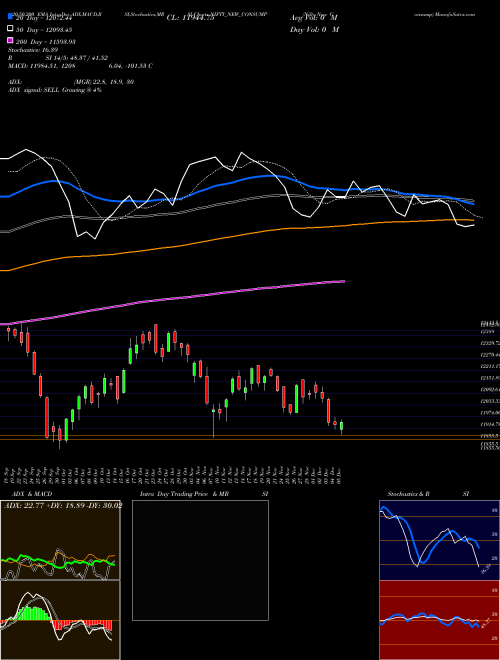This screenshot has height=660, width=500.
Task: Click the 'Avg Vol: 0 M' label
Action: point(314,18)
